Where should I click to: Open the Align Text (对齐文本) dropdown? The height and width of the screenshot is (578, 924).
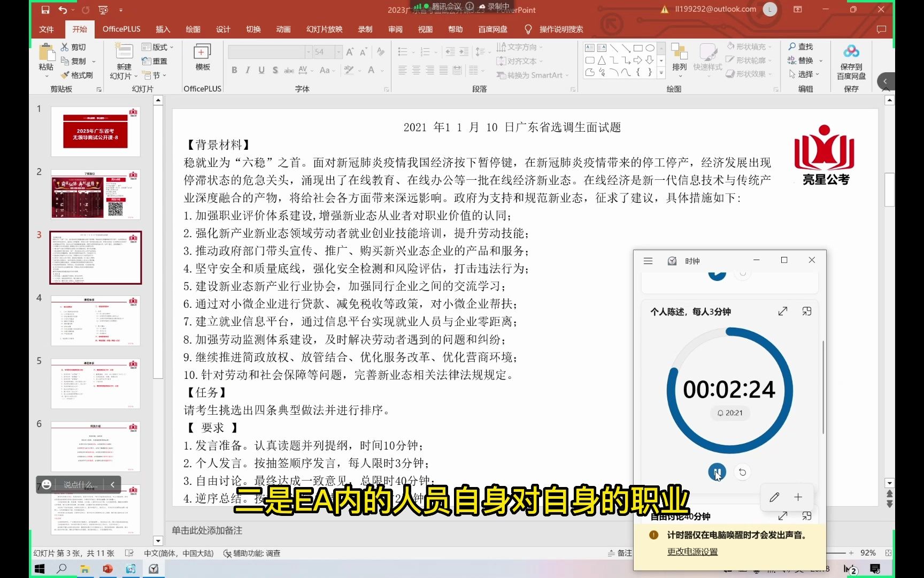(x=520, y=61)
